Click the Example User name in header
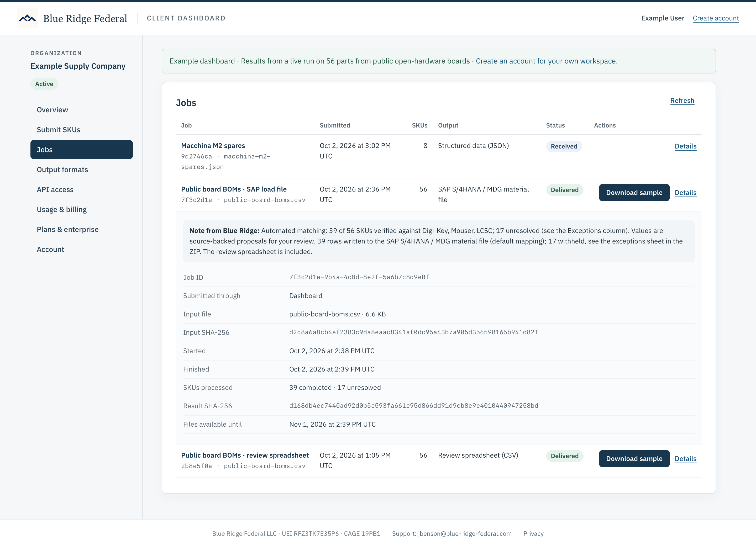The image size is (756, 551). (662, 18)
